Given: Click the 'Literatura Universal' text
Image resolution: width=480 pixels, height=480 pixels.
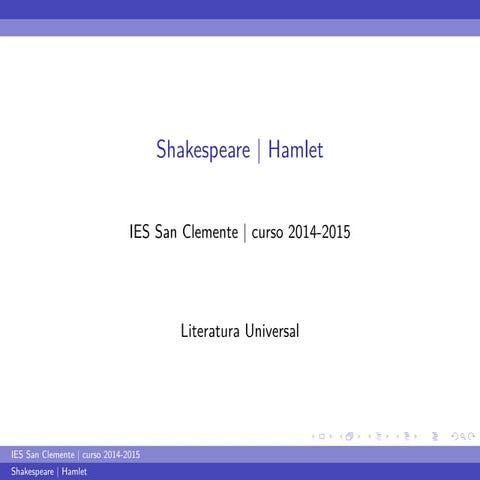Looking at the screenshot, I should coord(240,331).
